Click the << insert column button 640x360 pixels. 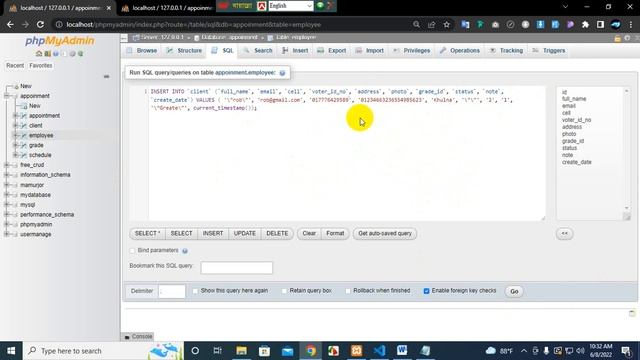564,233
